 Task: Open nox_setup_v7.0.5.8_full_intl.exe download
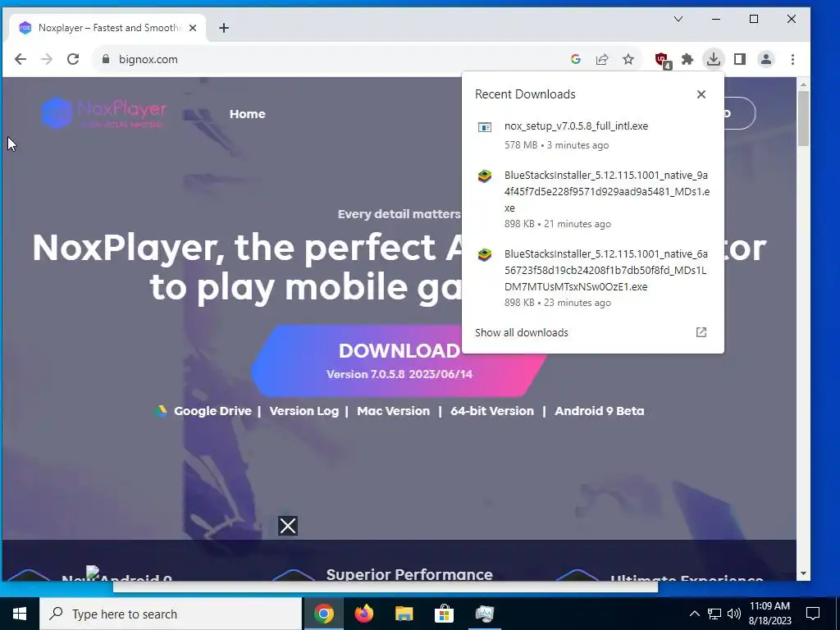(x=592, y=135)
